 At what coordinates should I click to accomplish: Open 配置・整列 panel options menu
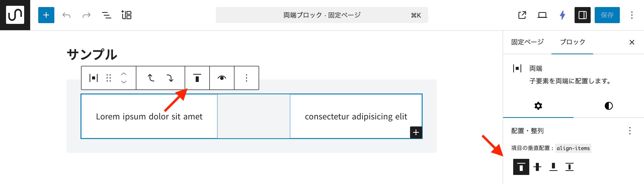(x=630, y=131)
